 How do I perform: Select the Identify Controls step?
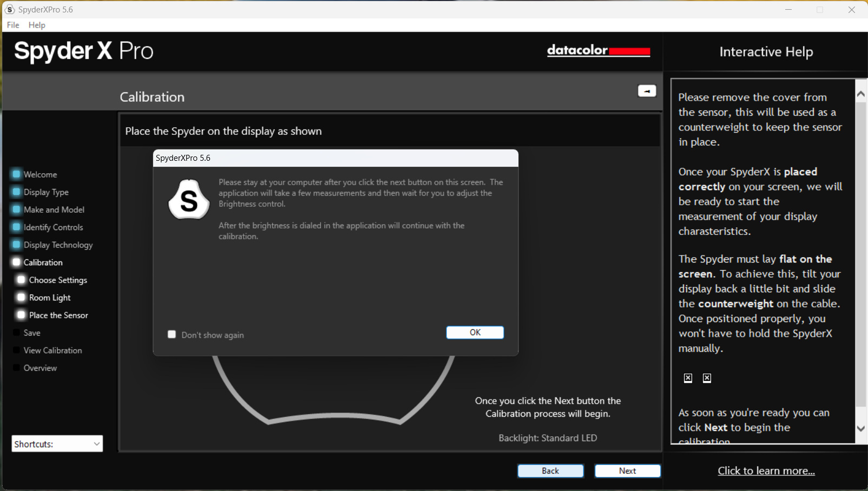53,227
